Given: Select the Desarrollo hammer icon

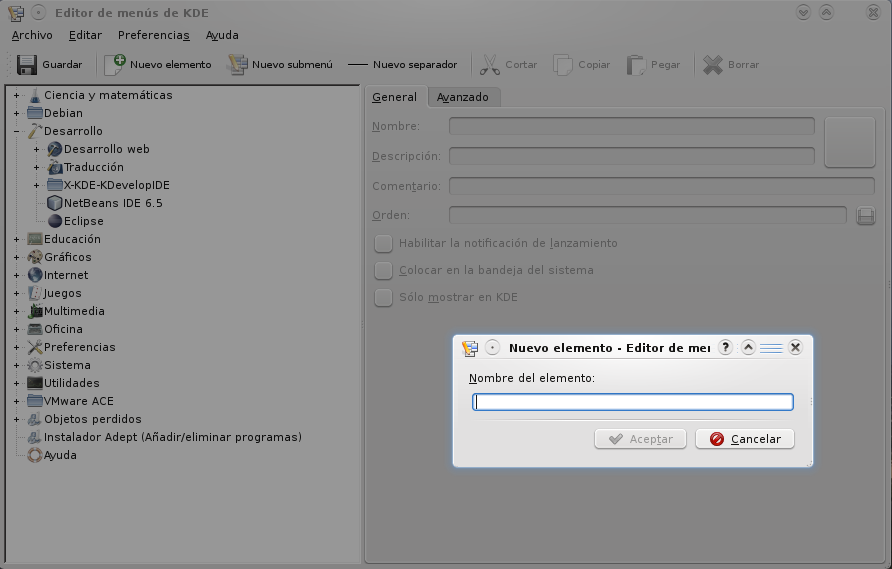Looking at the screenshot, I should tap(35, 131).
